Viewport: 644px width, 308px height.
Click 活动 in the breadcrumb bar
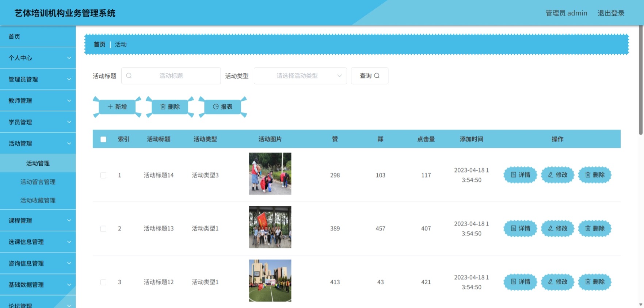[x=121, y=44]
